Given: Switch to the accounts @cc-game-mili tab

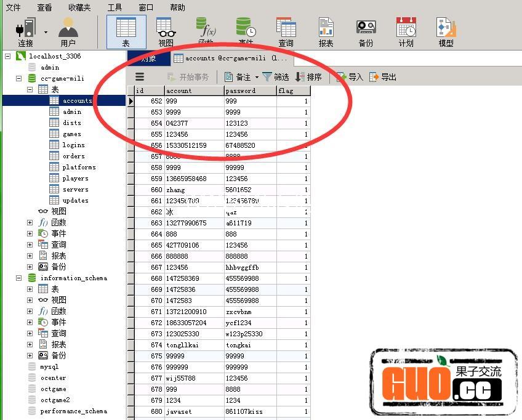Looking at the screenshot, I should 230,59.
